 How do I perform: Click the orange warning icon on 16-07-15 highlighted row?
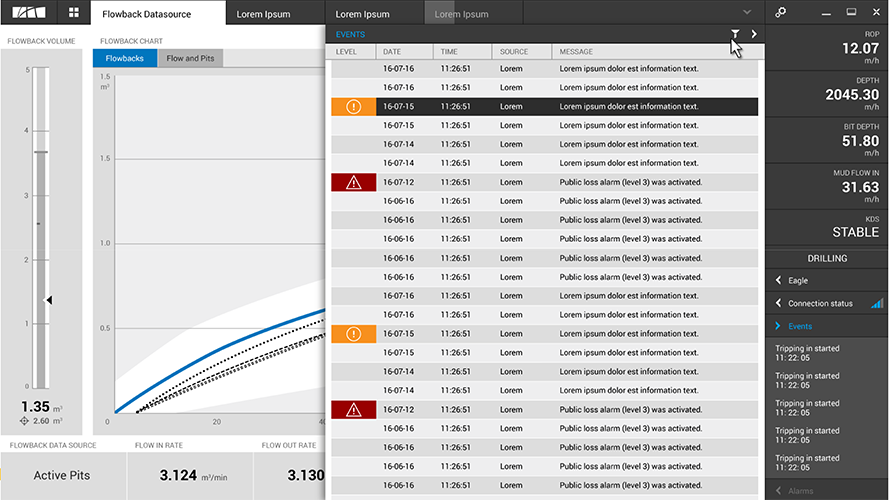[x=353, y=106]
